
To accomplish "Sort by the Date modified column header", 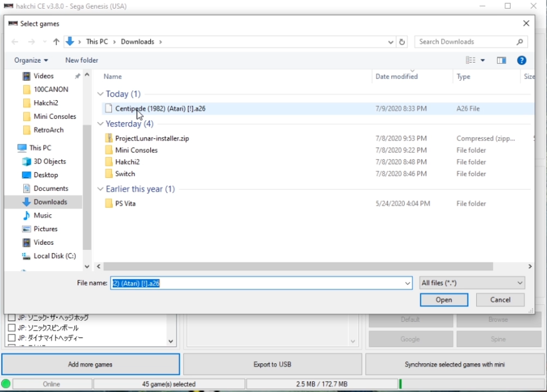I will click(x=397, y=76).
